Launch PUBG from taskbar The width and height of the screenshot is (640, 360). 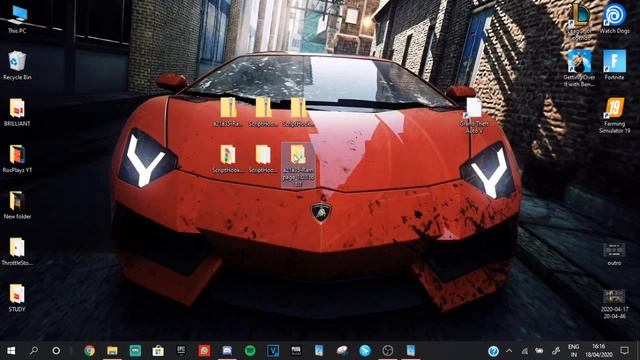pyautogui.click(x=296, y=350)
